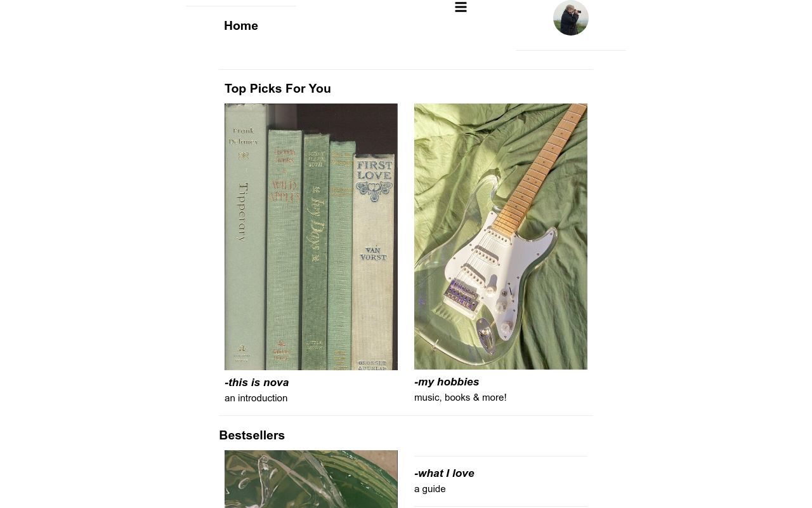Click the "-this is nova" title
Image resolution: width=812 pixels, height=508 pixels.
256,382
